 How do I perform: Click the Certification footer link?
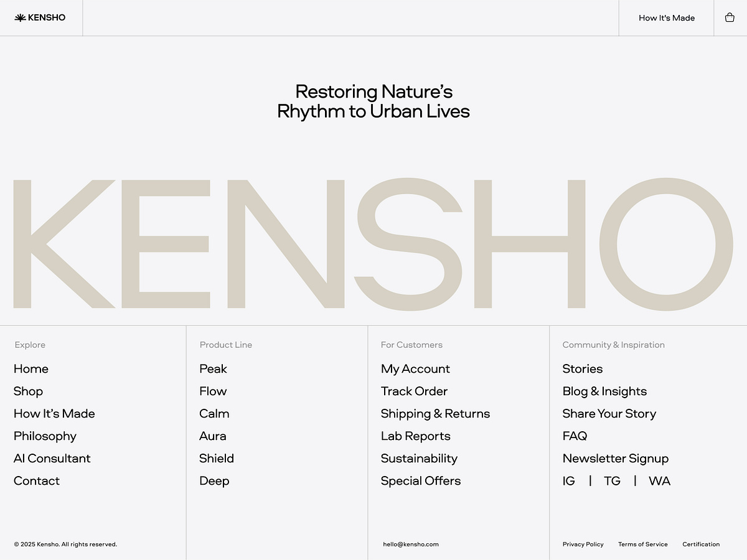point(701,544)
